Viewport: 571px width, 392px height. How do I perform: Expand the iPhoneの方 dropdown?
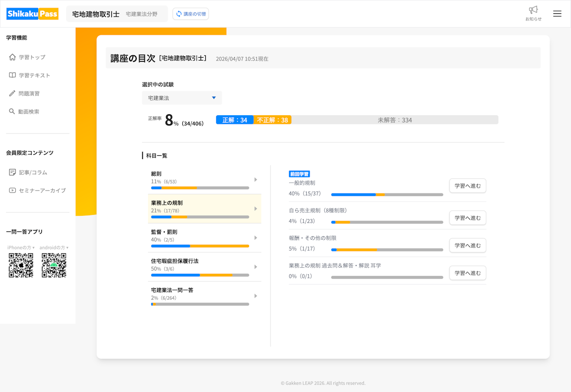point(21,248)
